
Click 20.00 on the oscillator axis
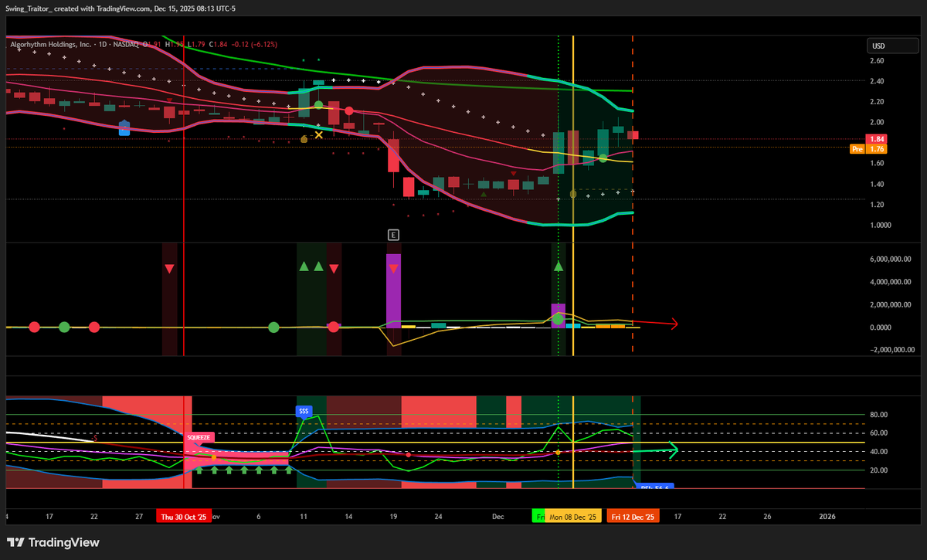pos(879,470)
